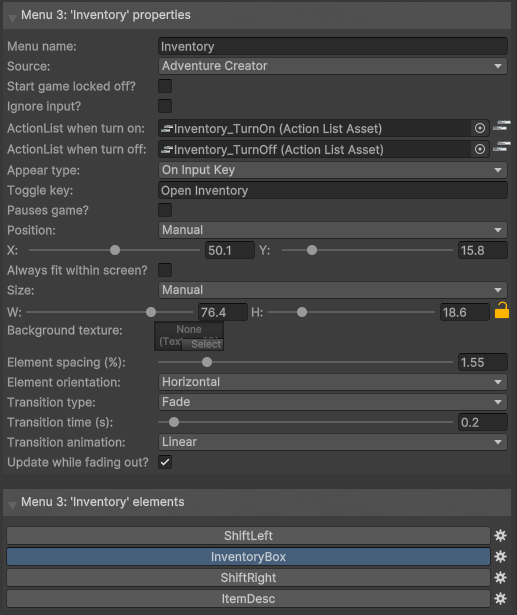Screen dimensions: 517x615
Task: Open ActionList editor icon beside turn on field
Action: [x=502, y=126]
